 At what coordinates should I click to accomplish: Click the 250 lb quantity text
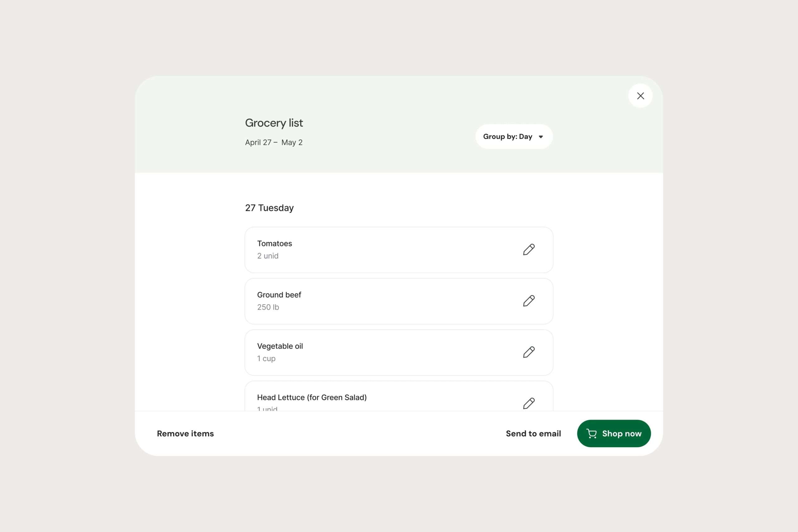pyautogui.click(x=268, y=307)
